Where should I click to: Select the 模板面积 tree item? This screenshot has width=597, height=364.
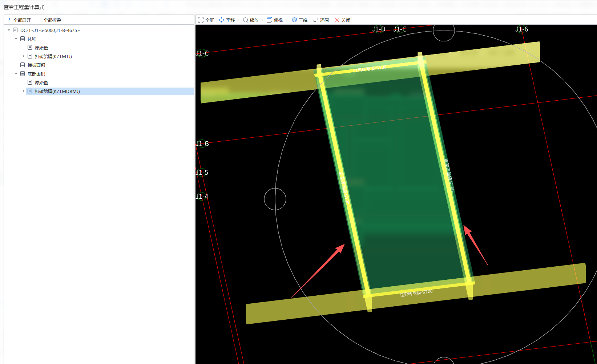(36, 65)
